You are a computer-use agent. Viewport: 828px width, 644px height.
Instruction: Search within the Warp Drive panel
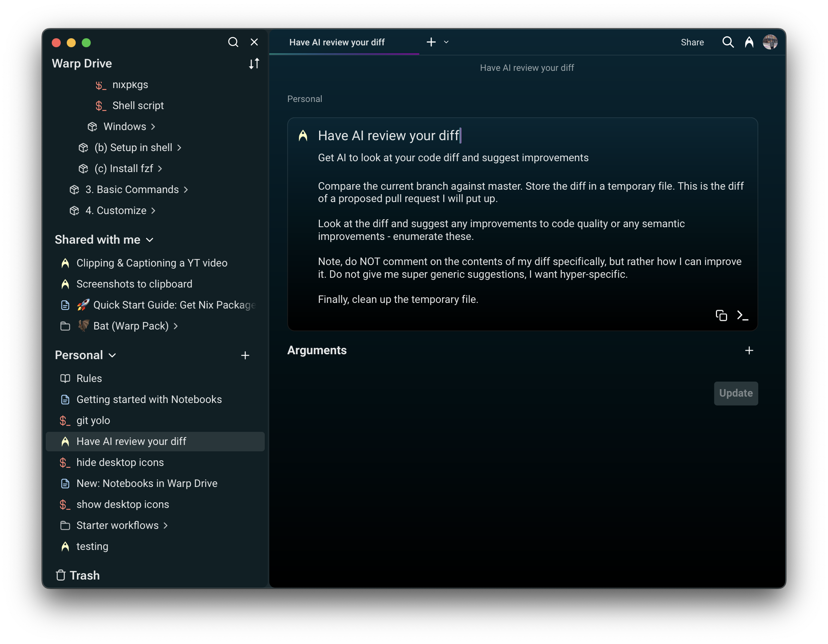point(233,42)
